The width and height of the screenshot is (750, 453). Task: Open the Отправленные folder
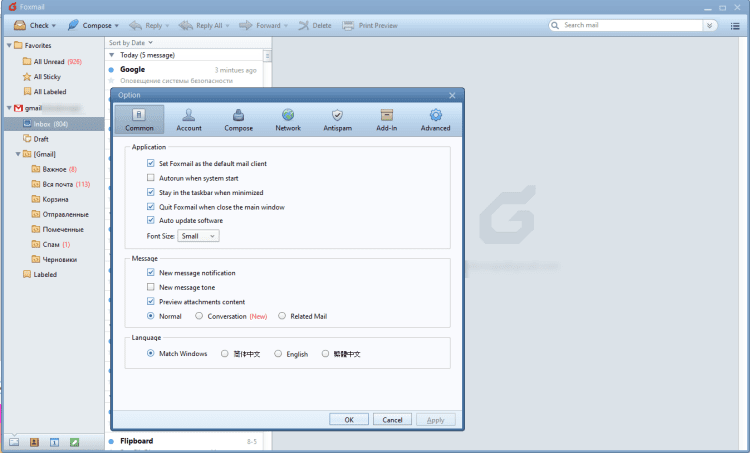point(60,214)
